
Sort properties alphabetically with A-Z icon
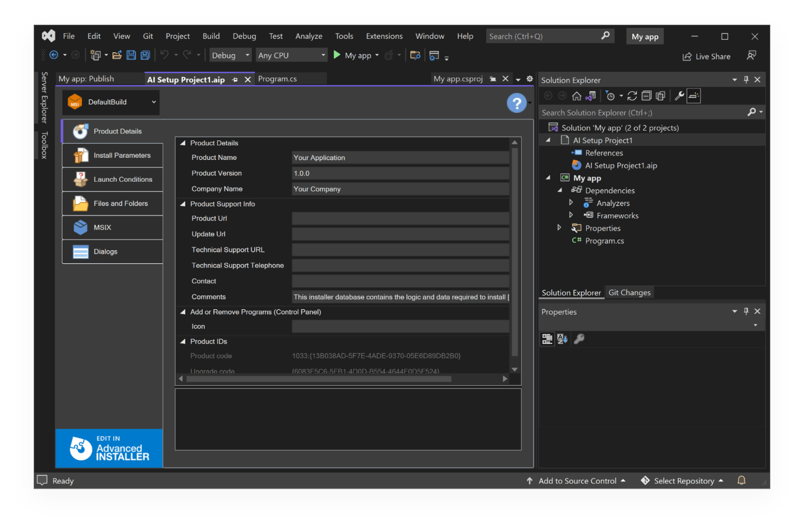[562, 339]
